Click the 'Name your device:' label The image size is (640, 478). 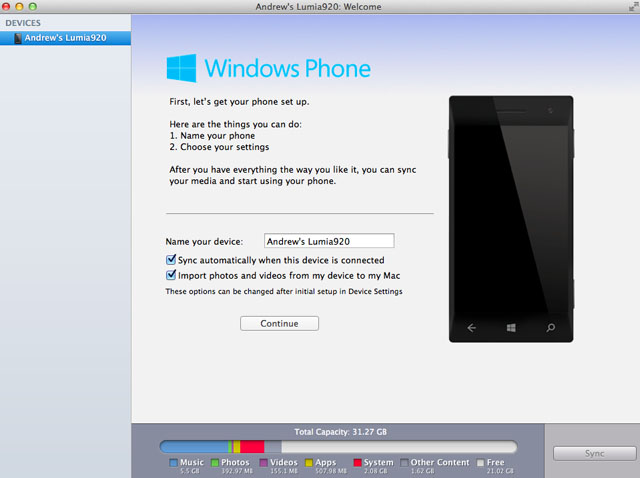[x=204, y=241]
